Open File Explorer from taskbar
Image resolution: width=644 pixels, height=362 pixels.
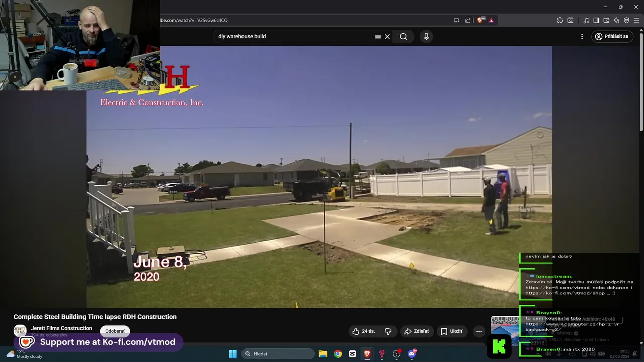pos(323,354)
